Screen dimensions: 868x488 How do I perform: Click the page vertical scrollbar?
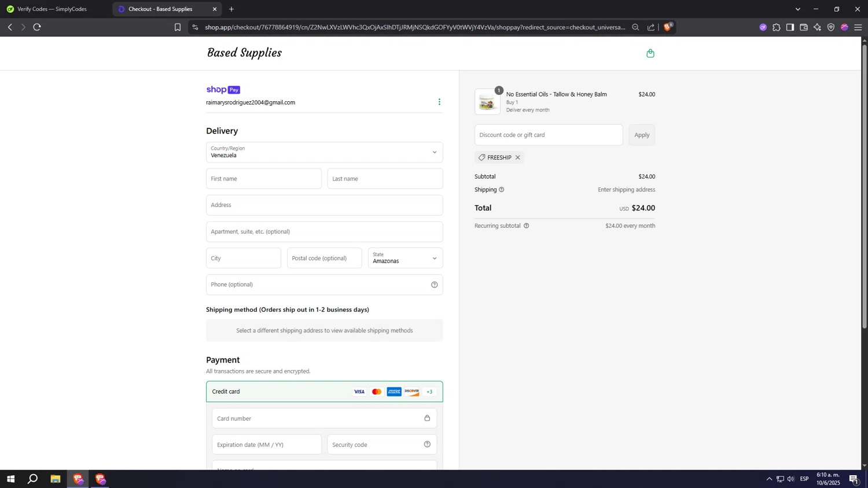pyautogui.click(x=865, y=187)
